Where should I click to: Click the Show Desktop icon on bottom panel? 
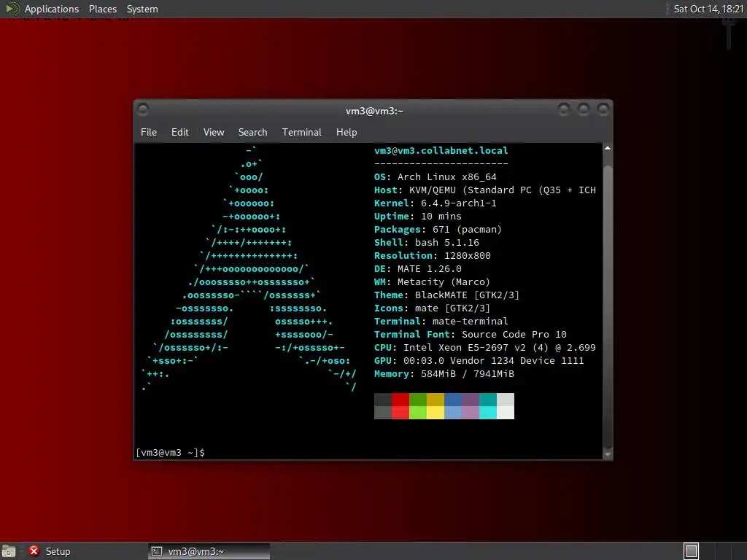(9, 551)
